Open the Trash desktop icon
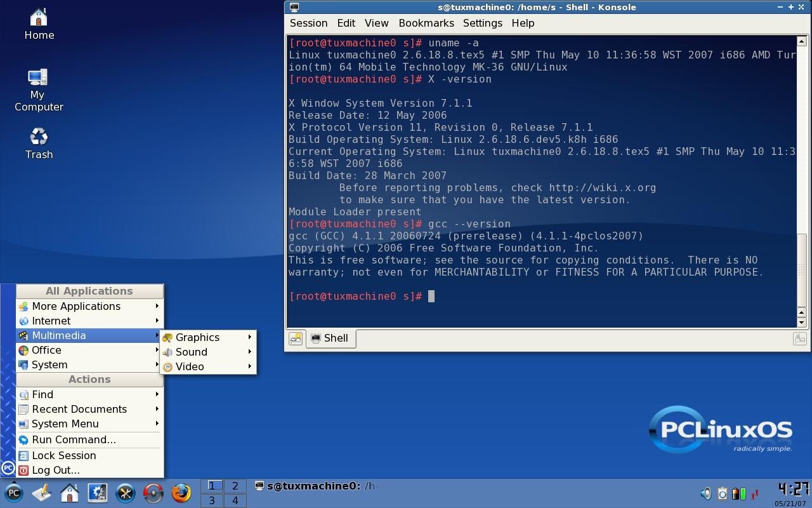 click(x=39, y=144)
